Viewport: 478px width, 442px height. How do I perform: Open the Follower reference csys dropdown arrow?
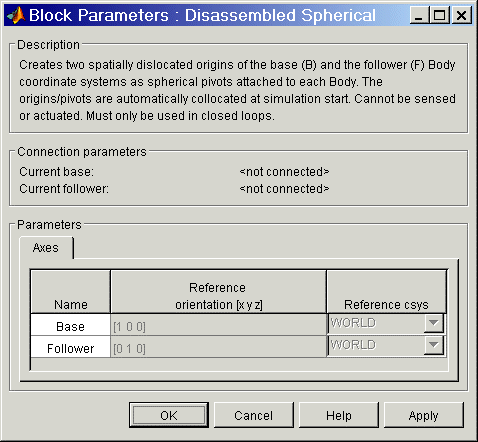coord(434,345)
